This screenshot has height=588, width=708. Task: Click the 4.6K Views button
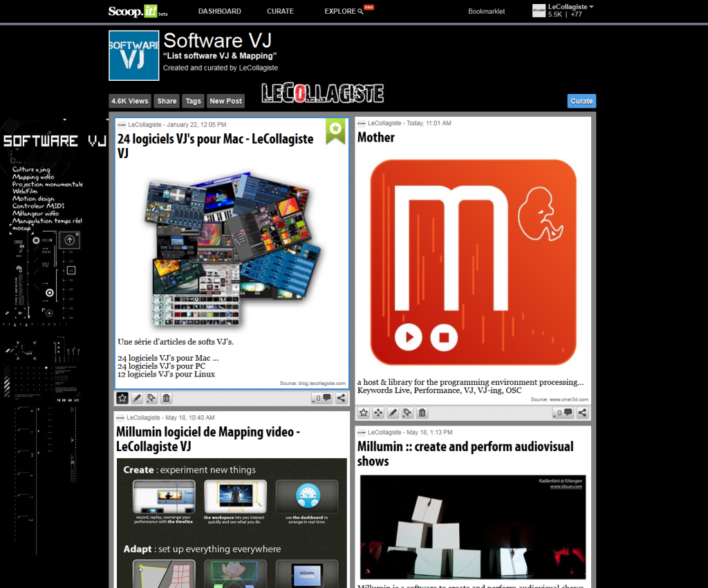130,101
